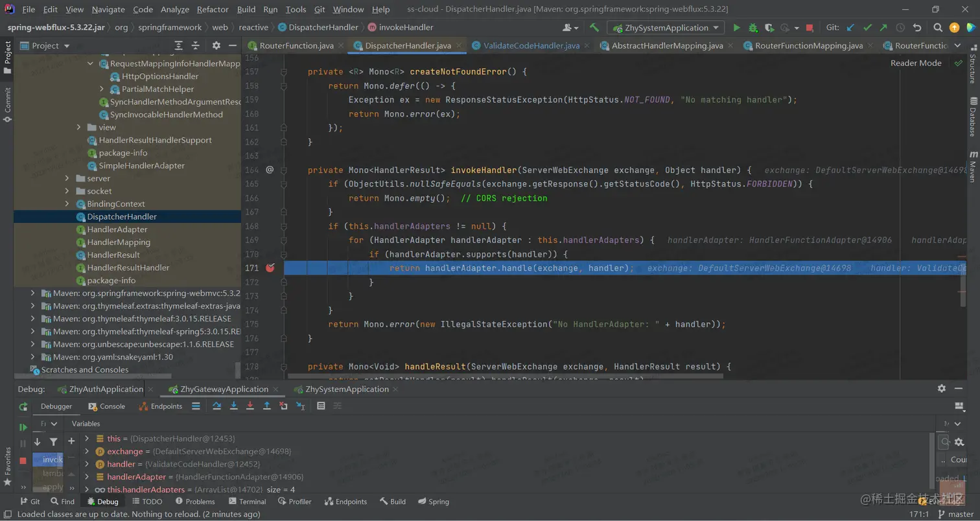Image resolution: width=980 pixels, height=521 pixels.
Task: Open the debugger frames thread dropdown
Action: click(49, 424)
